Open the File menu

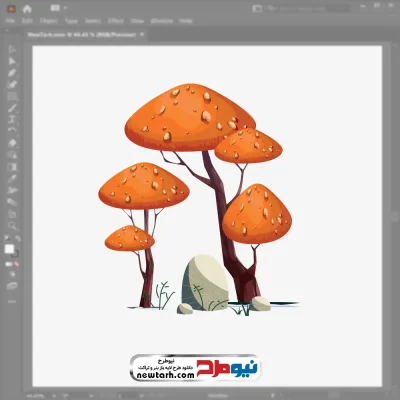(x=10, y=21)
